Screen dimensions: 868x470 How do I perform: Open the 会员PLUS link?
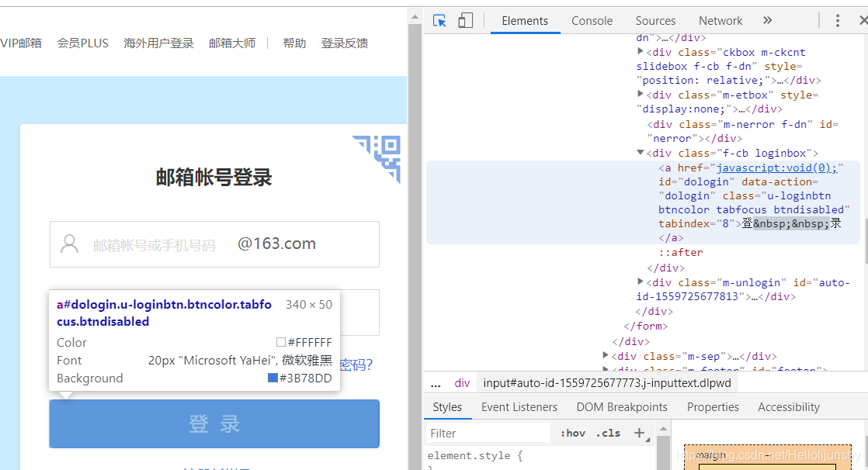pyautogui.click(x=82, y=43)
